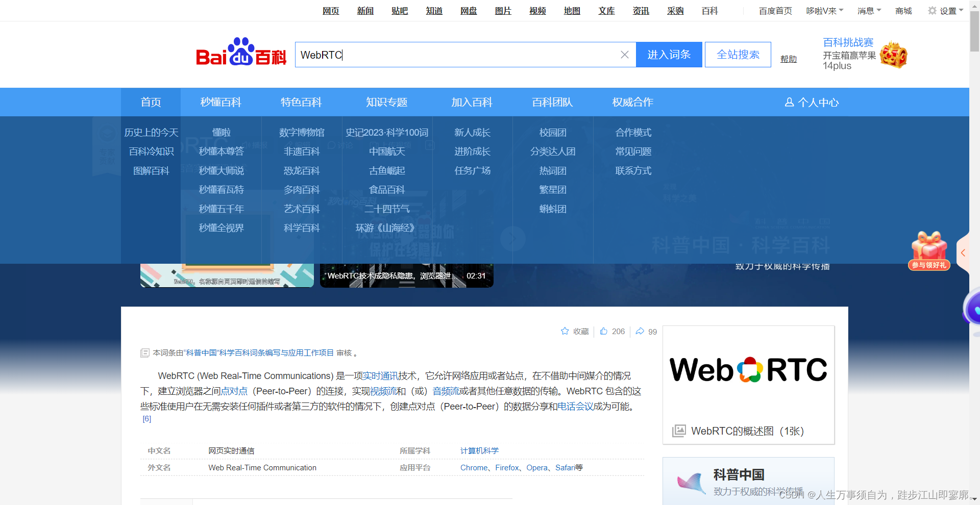Viewport: 980px width, 505px height.
Task: Open 数字博物馆 menu entry
Action: coord(302,132)
